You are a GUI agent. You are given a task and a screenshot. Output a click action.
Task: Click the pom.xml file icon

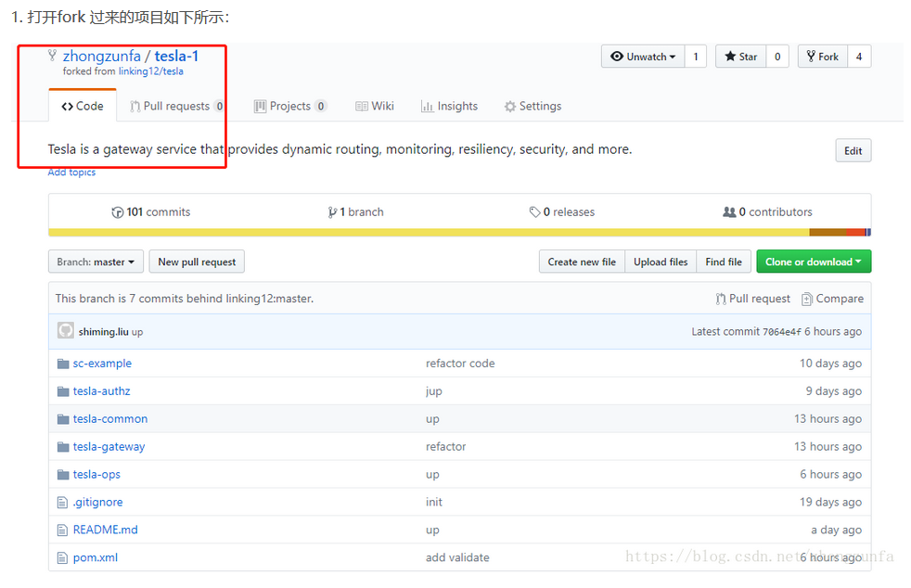pyautogui.click(x=63, y=557)
